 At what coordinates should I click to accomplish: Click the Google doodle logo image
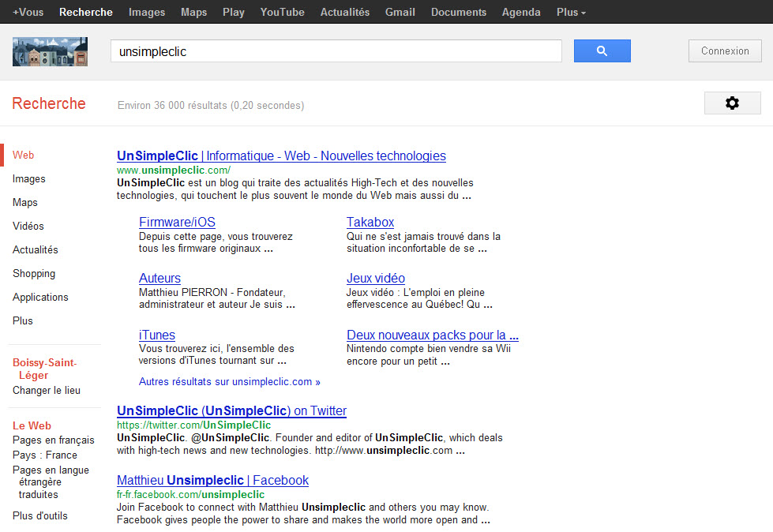[50, 51]
